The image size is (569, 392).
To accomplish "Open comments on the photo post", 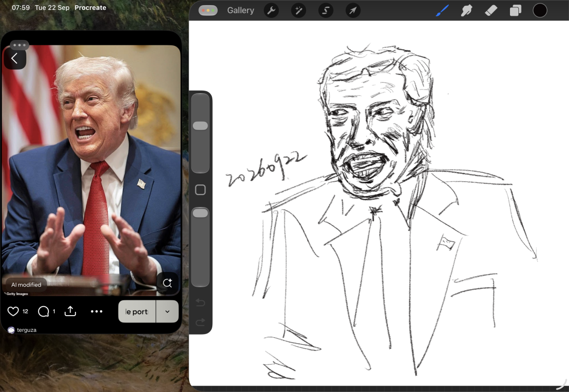I will click(x=43, y=311).
